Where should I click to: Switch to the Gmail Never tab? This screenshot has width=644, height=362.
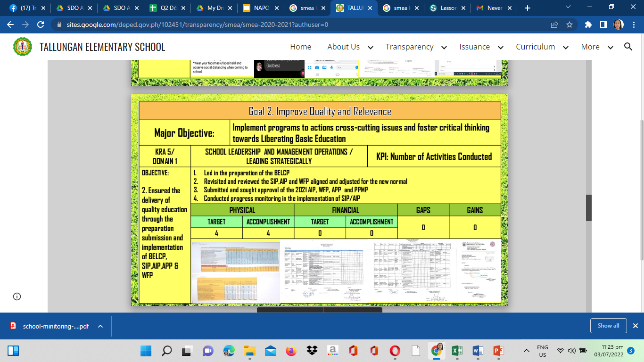pyautogui.click(x=493, y=8)
